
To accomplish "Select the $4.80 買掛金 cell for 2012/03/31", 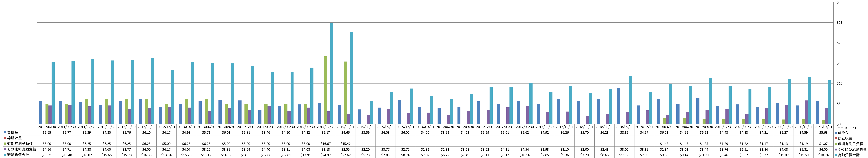I will click(x=107, y=133).
